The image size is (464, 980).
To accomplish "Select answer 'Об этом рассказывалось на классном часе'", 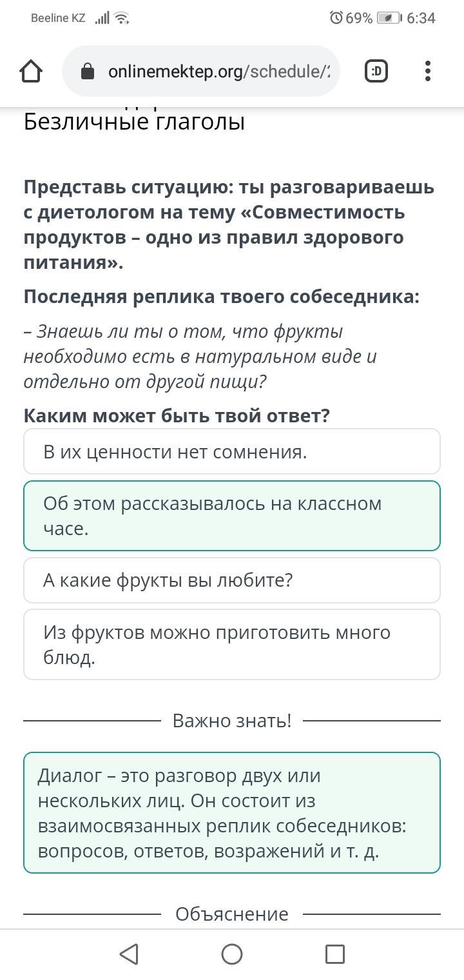I will click(232, 516).
